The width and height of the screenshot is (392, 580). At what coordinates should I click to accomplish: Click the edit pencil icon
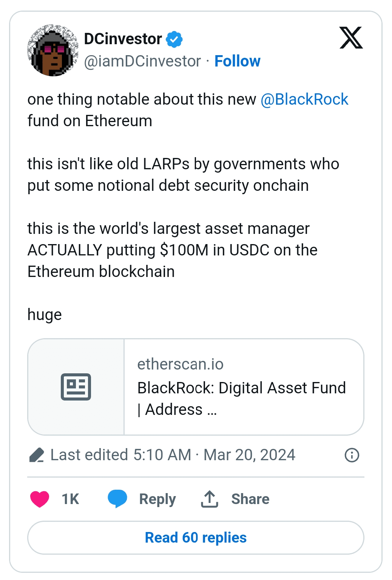click(37, 455)
